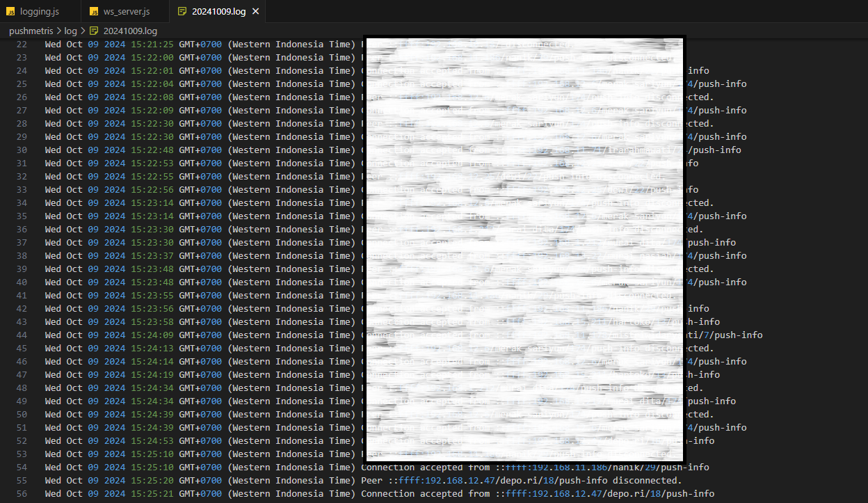Click the timestamp 15:22:00 in the log
Viewport: 868px width, 503px height.
click(x=152, y=58)
